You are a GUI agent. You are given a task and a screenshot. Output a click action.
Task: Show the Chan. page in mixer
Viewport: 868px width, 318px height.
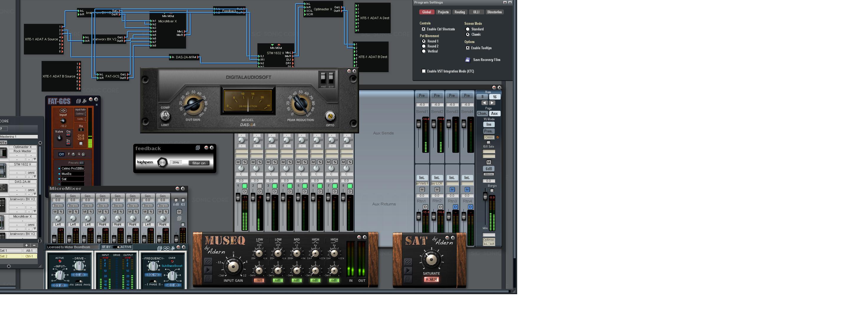[482, 113]
